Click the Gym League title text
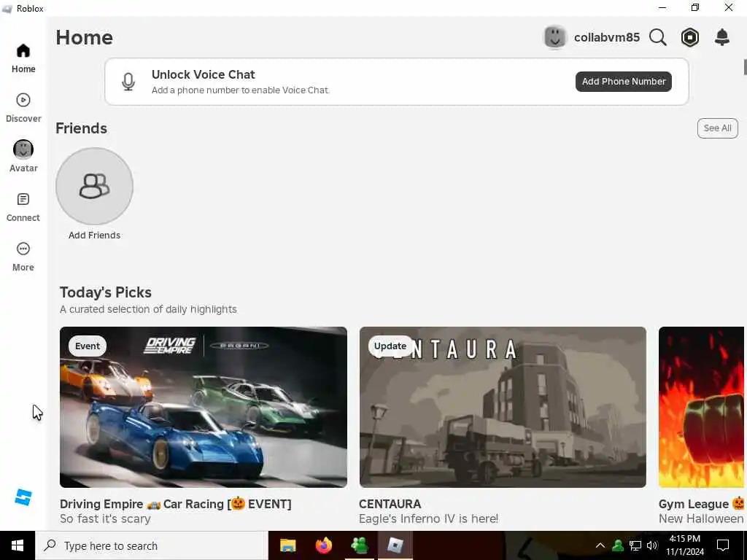The image size is (747, 560). (x=701, y=504)
